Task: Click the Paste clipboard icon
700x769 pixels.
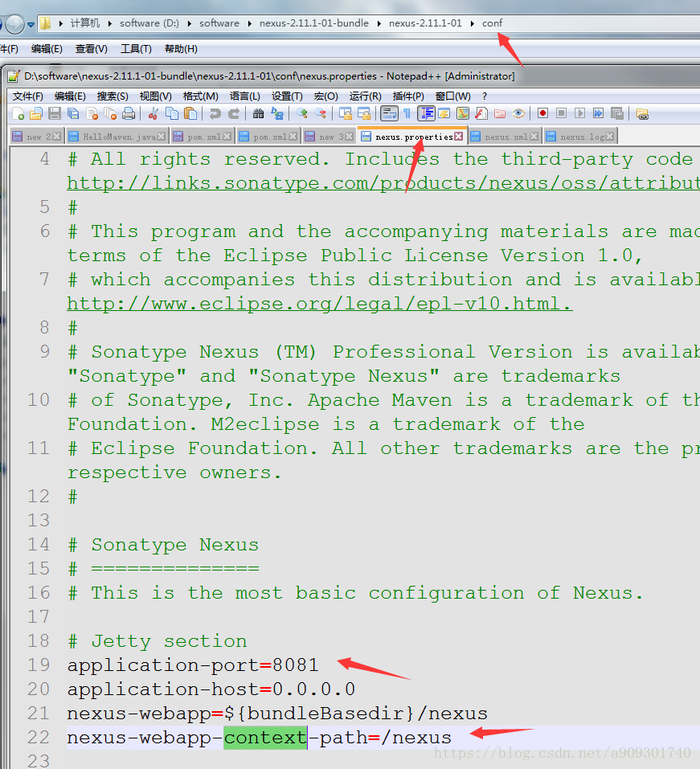Action: point(190,114)
